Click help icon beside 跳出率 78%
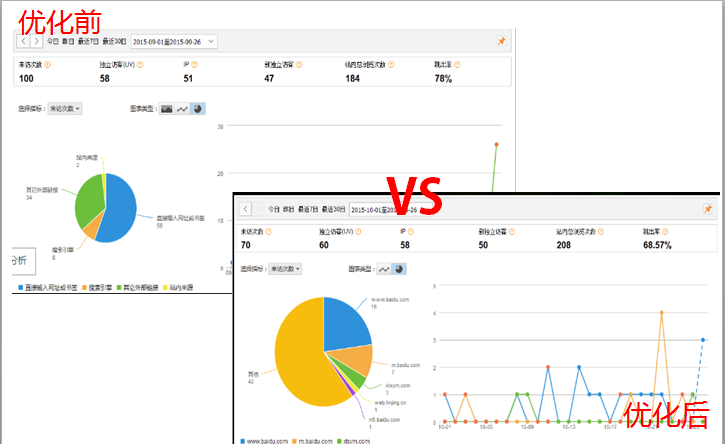This screenshot has height=444, width=725. tap(460, 65)
